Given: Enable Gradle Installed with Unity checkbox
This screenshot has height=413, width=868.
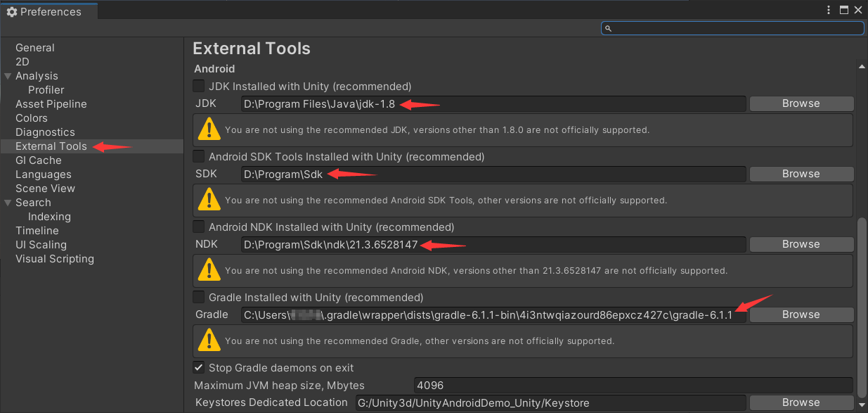Looking at the screenshot, I should [198, 297].
